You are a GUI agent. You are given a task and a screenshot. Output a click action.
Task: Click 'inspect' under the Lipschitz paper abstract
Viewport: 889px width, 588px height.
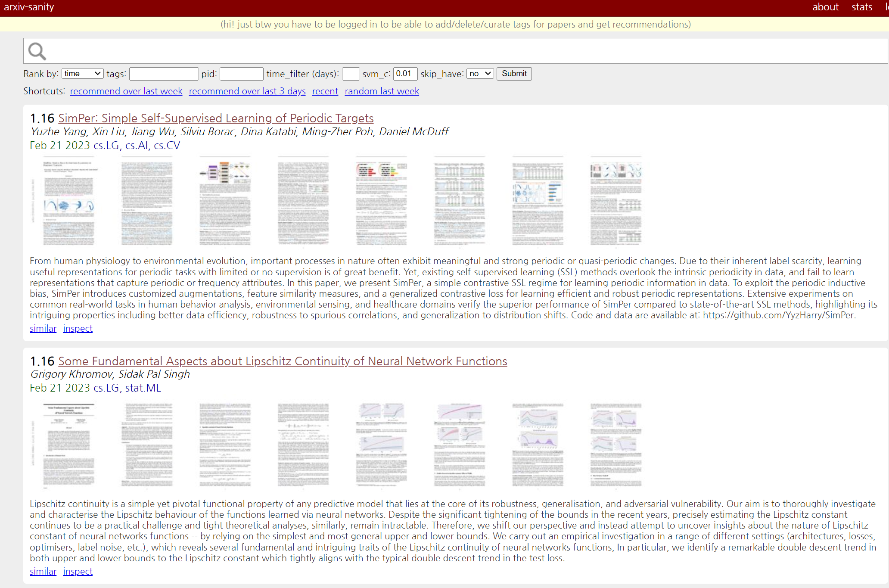(x=78, y=572)
